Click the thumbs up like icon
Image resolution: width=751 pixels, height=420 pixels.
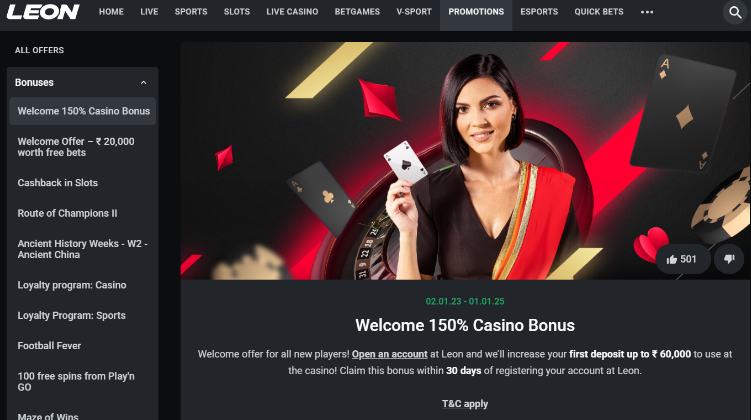[671, 259]
